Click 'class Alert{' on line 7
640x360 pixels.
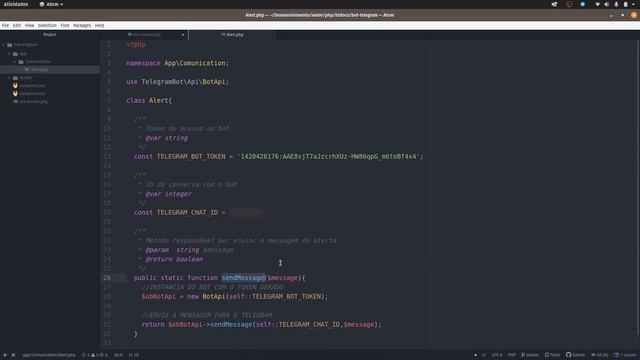coord(149,100)
